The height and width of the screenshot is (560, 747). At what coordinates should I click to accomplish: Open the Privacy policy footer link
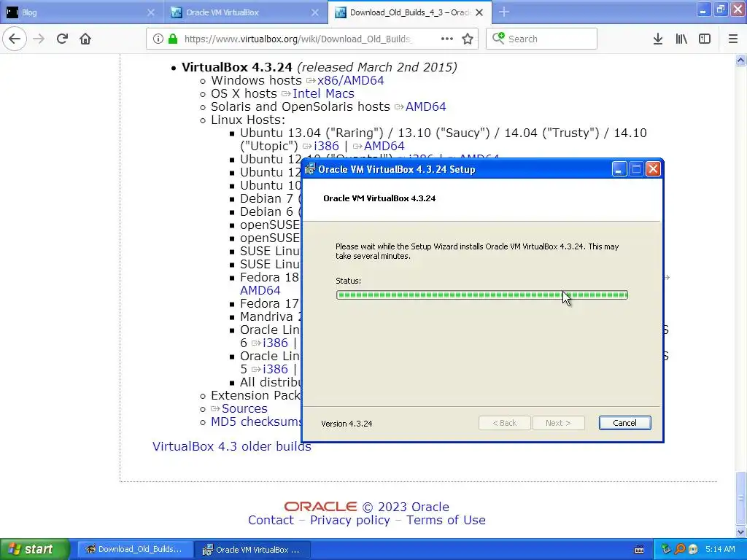click(x=349, y=520)
